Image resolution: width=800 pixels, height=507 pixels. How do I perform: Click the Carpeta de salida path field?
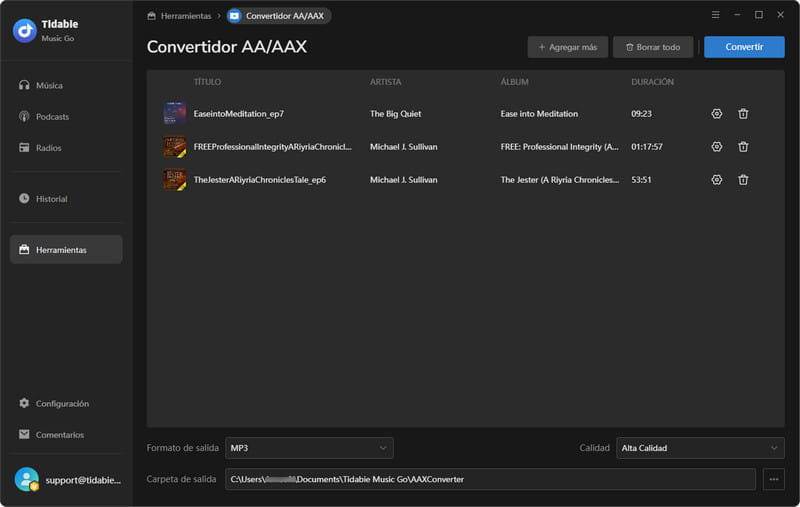point(490,479)
